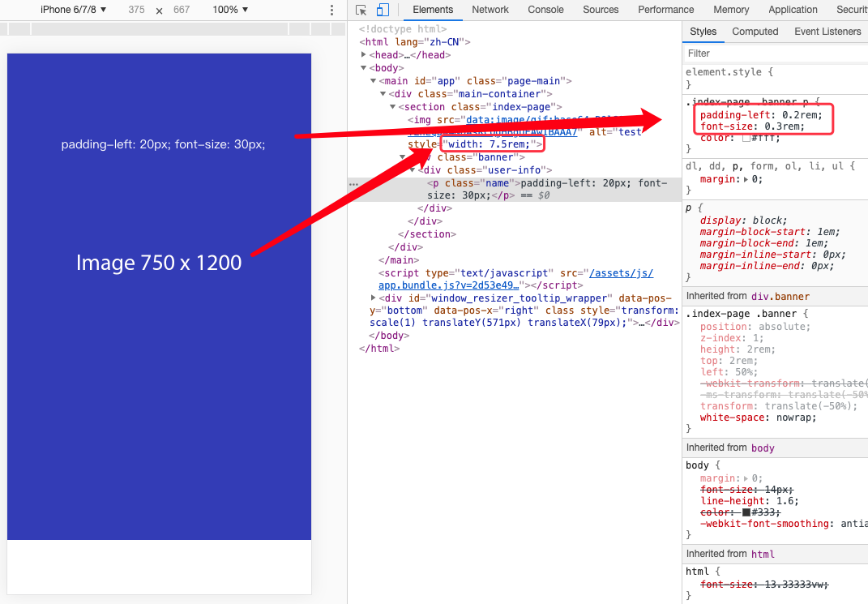Select the closing section tag row
The image size is (868, 604).
(427, 234)
